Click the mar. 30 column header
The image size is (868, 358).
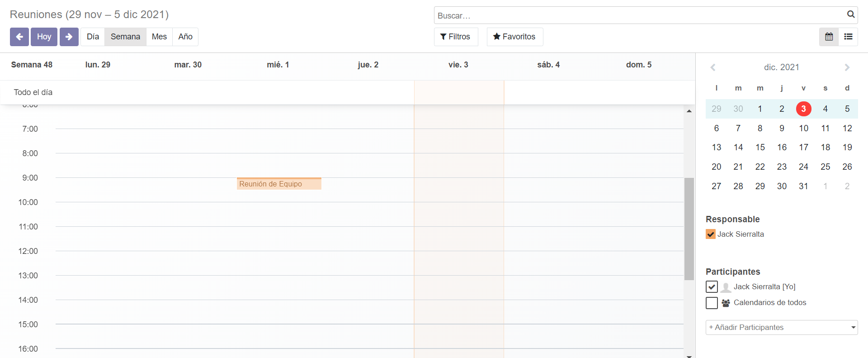(x=188, y=65)
